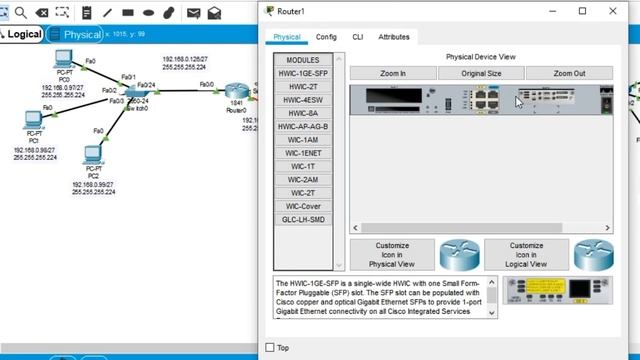This screenshot has width=640, height=360.
Task: Click the Router0 1841 icon
Action: click(x=237, y=91)
